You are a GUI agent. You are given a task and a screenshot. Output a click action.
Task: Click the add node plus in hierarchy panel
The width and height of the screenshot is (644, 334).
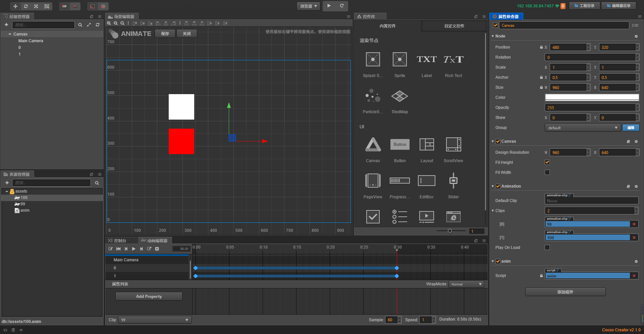[6, 25]
